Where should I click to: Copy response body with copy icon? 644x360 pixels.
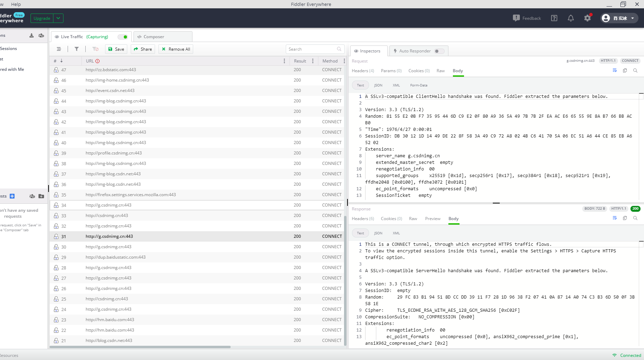pyautogui.click(x=625, y=218)
